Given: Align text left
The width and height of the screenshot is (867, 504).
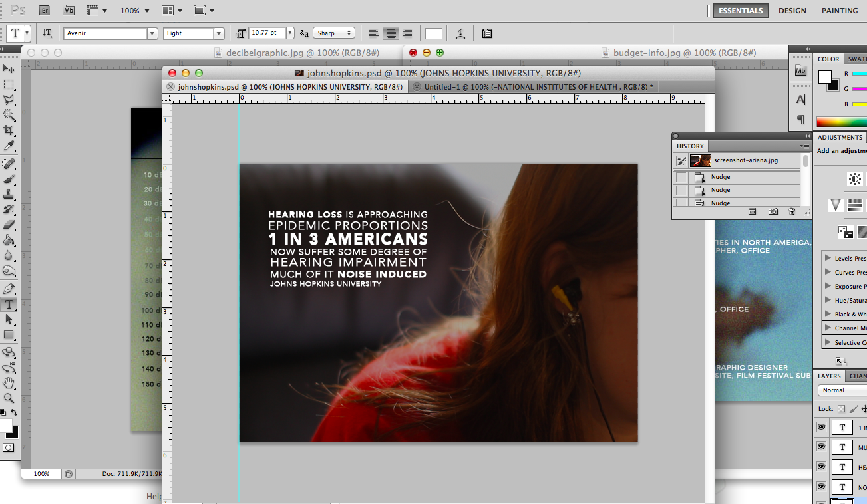Looking at the screenshot, I should [x=374, y=33].
